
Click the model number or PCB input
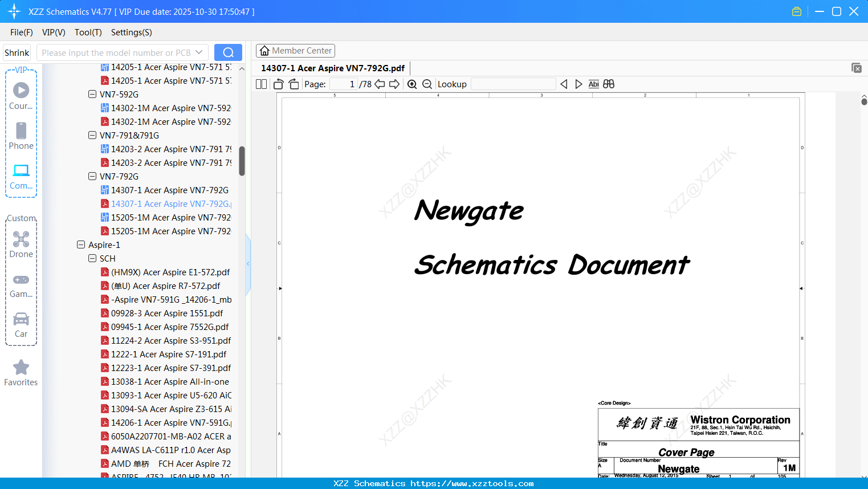coord(116,52)
